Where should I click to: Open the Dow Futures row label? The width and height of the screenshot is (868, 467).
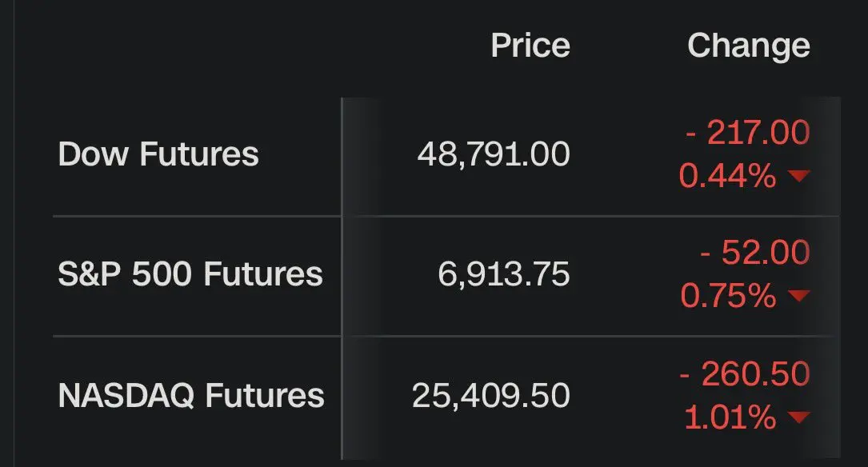click(158, 154)
